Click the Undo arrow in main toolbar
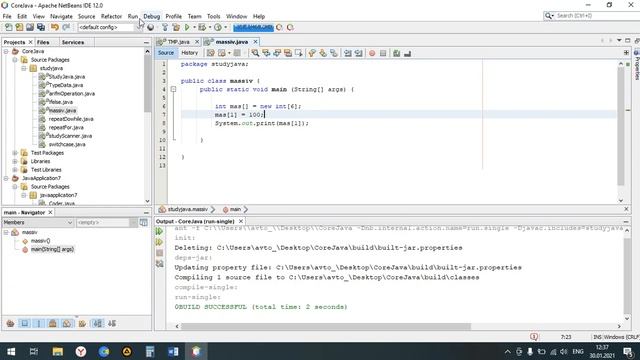Viewport: 640px width, 360px height. [55, 27]
